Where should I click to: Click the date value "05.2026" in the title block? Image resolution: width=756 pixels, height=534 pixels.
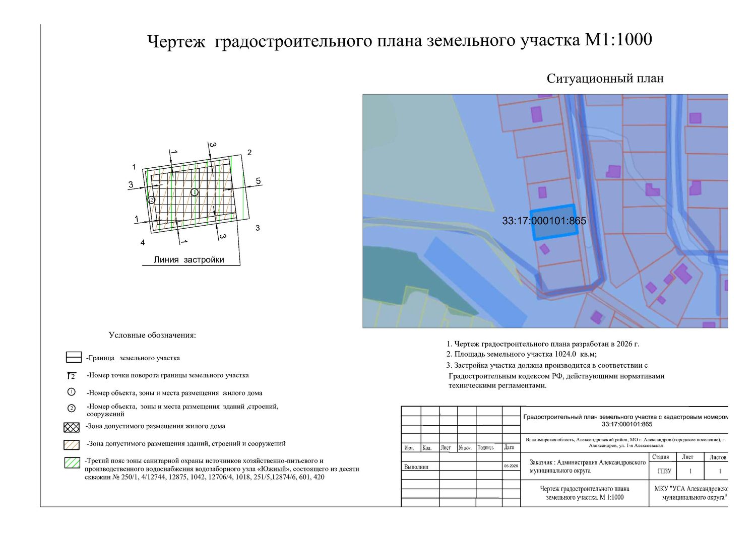[511, 466]
